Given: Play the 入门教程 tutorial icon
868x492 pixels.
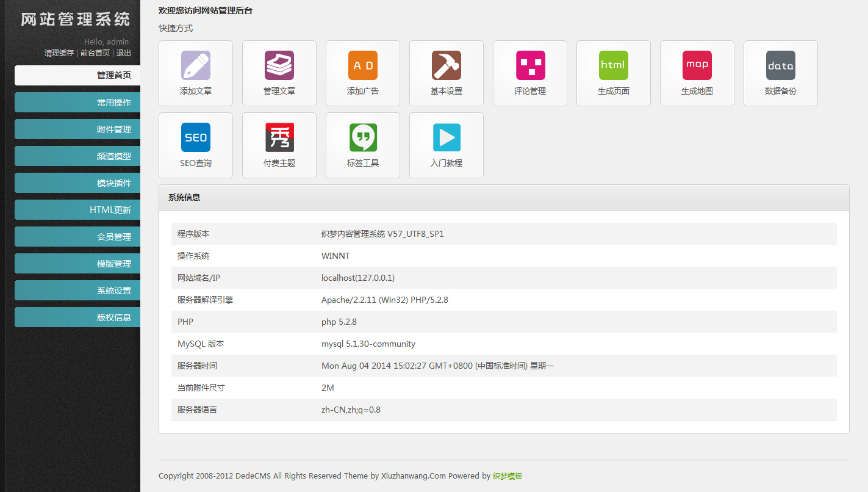Looking at the screenshot, I should (447, 137).
